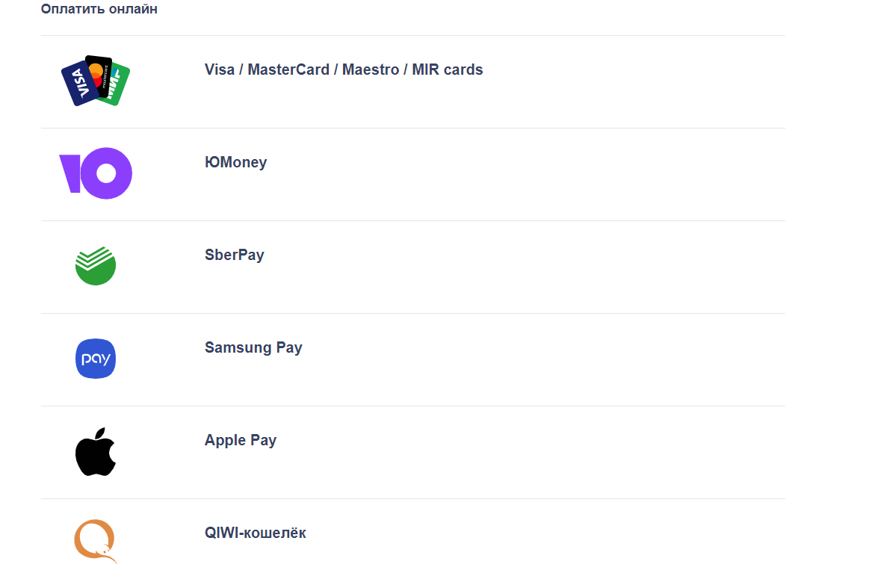Click the dark blue VISA card icon
Image resolution: width=869 pixels, height=588 pixels.
click(x=78, y=84)
